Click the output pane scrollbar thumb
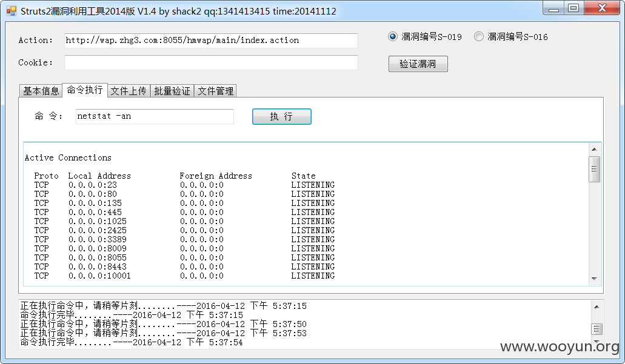 point(594,169)
